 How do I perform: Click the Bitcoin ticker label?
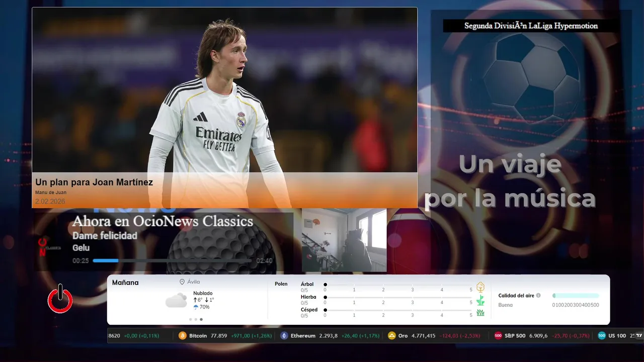pos(198,336)
